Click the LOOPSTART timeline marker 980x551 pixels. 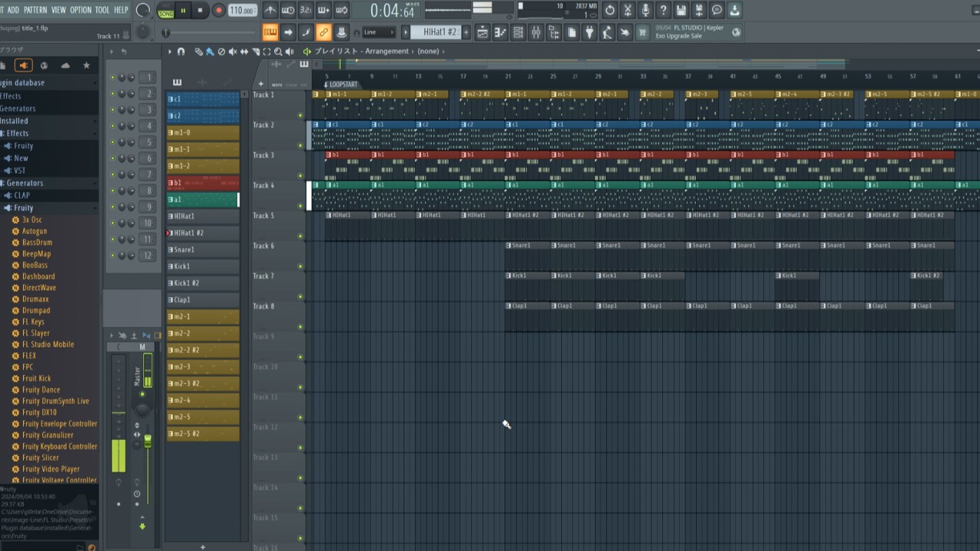click(x=341, y=84)
